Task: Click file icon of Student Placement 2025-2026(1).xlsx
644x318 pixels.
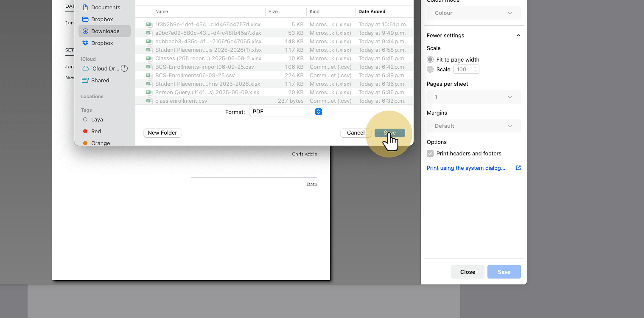Action: tap(149, 50)
